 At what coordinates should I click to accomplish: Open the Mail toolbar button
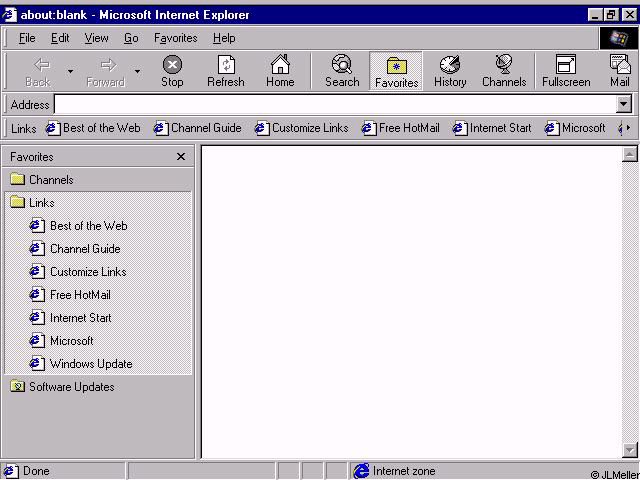click(620, 72)
